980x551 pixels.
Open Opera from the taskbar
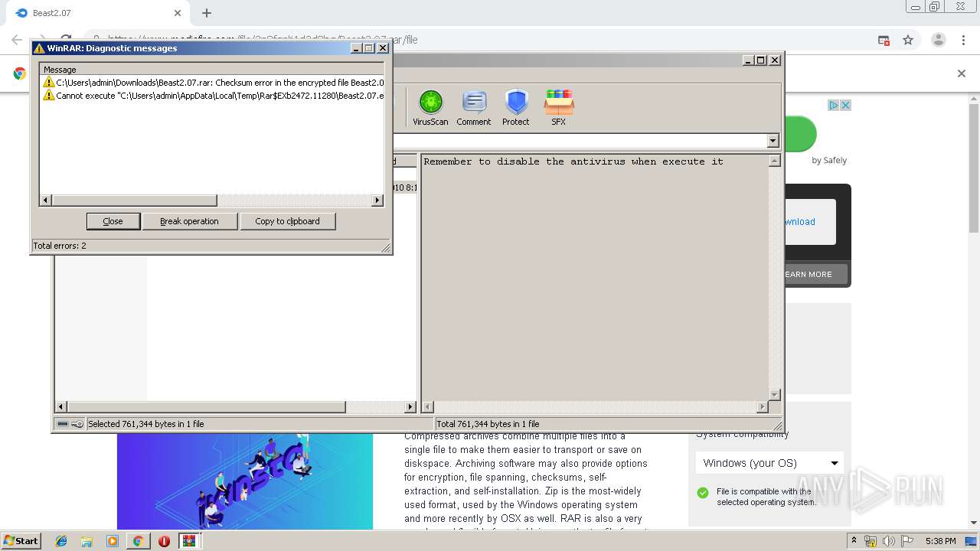click(164, 541)
